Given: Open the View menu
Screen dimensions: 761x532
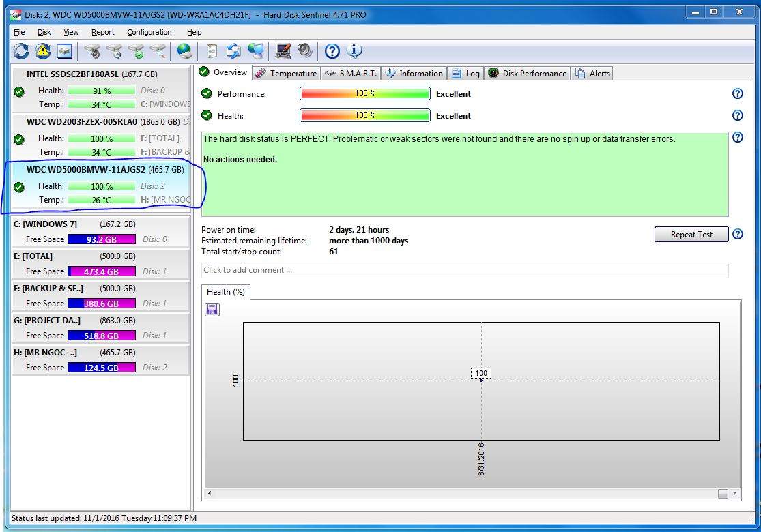Looking at the screenshot, I should (x=71, y=32).
